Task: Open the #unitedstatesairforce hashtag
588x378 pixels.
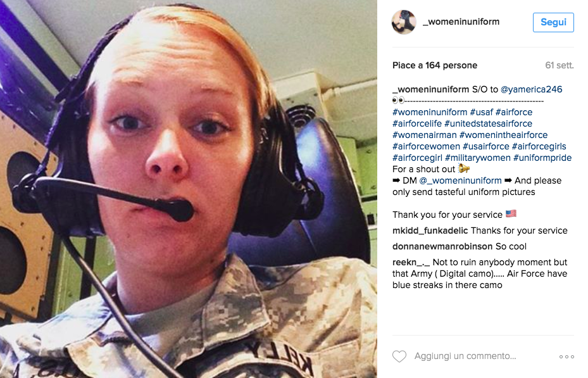Action: (x=488, y=123)
